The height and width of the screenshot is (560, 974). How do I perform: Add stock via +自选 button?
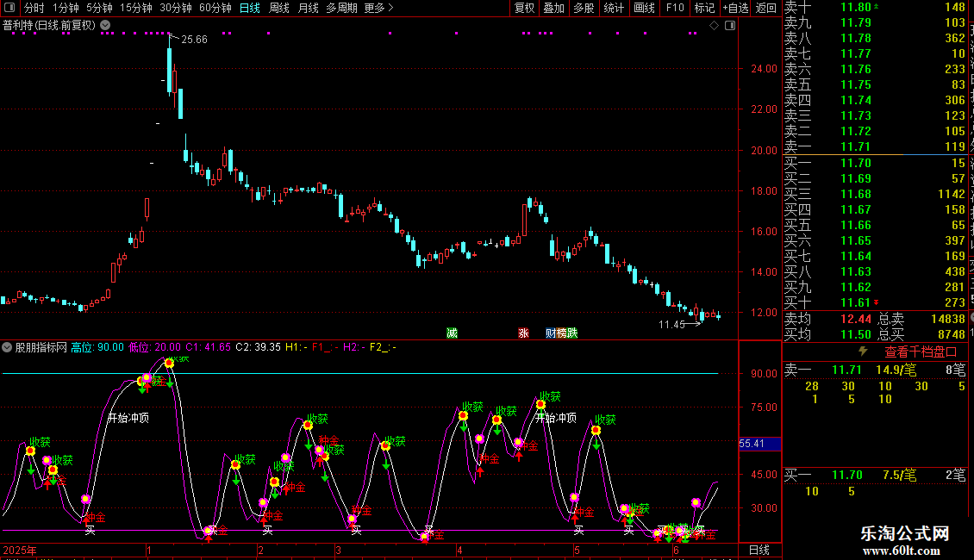[736, 8]
